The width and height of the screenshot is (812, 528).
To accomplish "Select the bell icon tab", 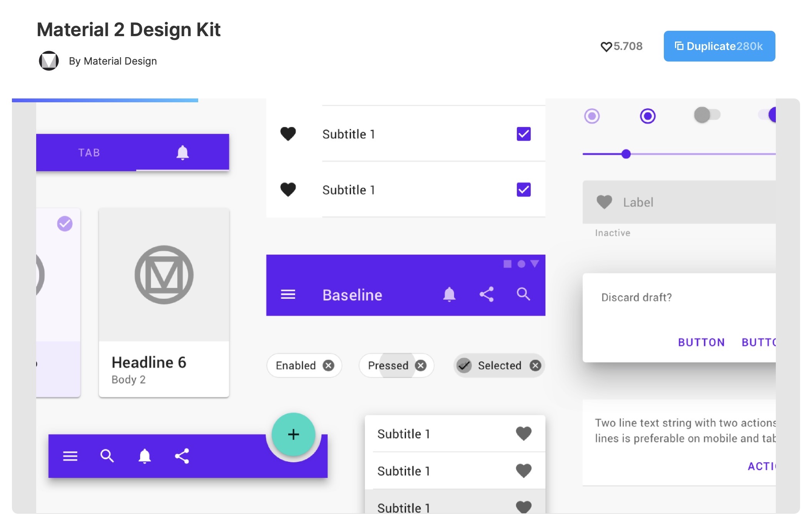I will 182,153.
